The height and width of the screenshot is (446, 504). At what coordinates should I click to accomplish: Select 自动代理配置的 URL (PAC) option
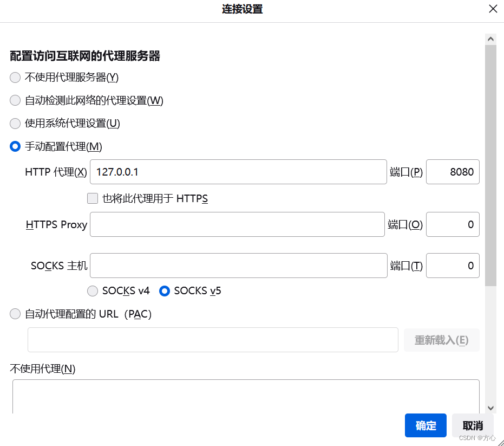pyautogui.click(x=15, y=314)
